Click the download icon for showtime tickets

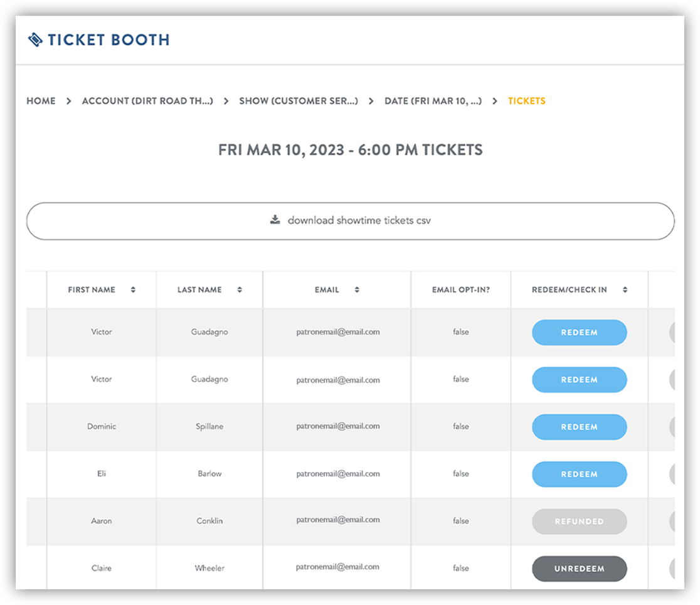point(275,220)
